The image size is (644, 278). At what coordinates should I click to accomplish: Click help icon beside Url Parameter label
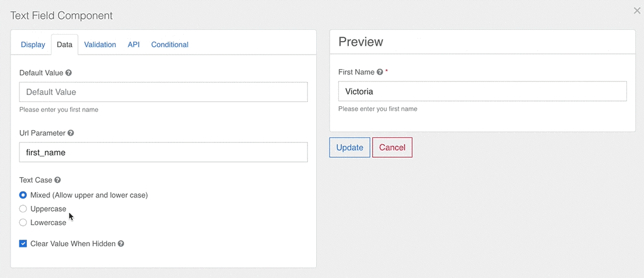pos(71,134)
